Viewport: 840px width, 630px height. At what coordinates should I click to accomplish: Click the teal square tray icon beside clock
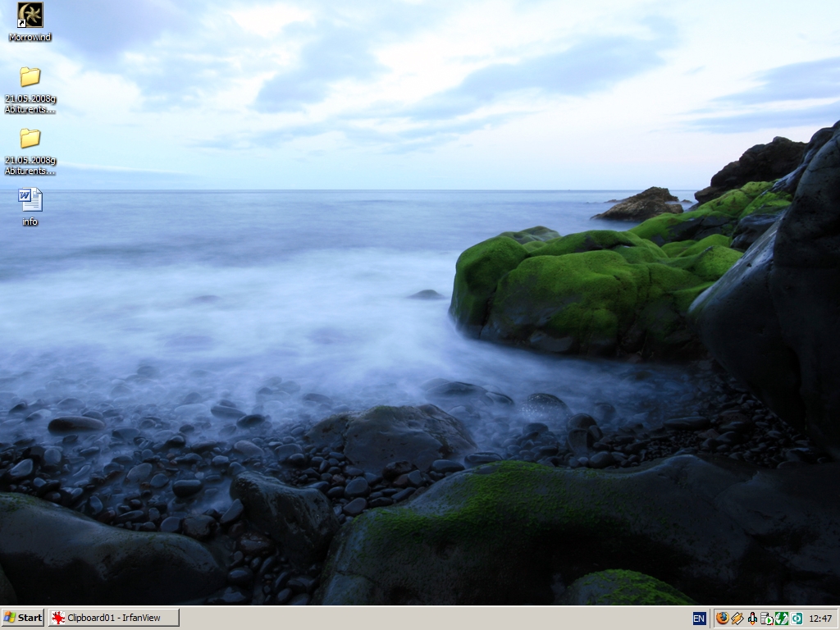tap(797, 618)
